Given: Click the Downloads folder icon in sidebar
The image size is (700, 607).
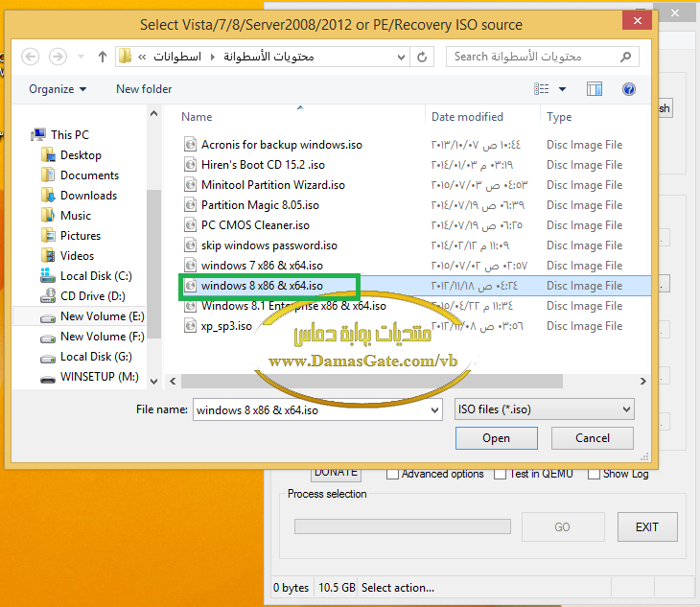Looking at the screenshot, I should tap(48, 195).
